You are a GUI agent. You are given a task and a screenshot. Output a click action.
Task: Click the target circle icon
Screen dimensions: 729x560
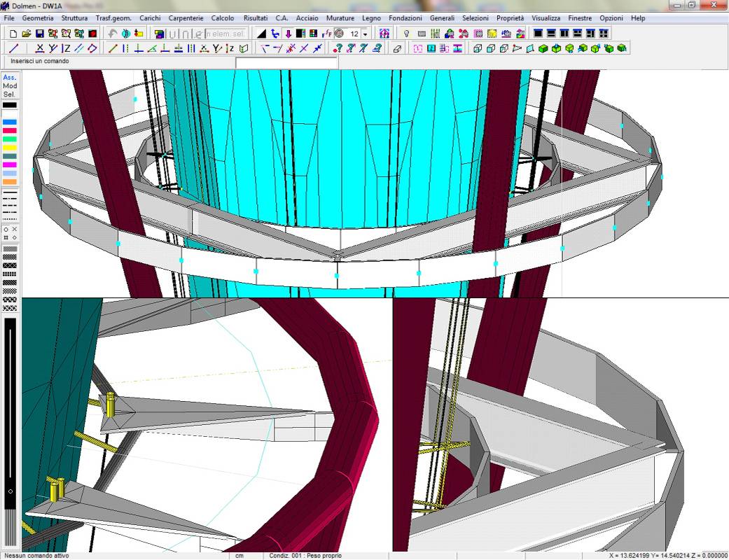pos(340,34)
